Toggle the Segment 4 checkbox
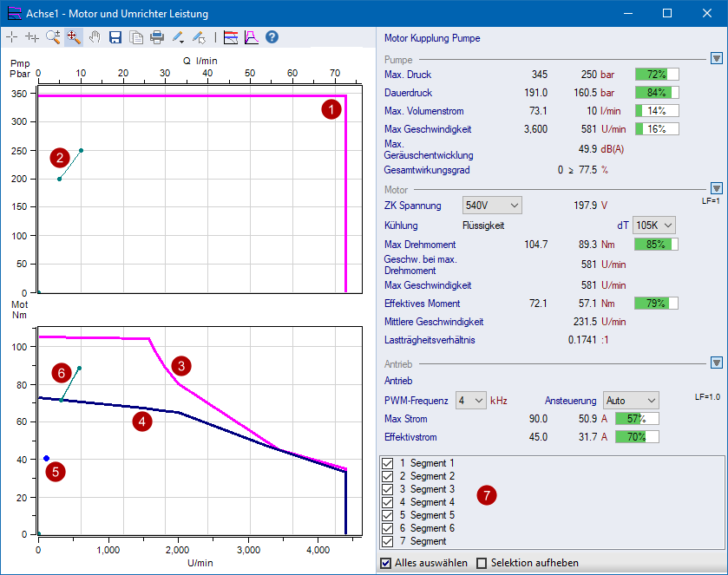The height and width of the screenshot is (575, 728). pos(388,502)
